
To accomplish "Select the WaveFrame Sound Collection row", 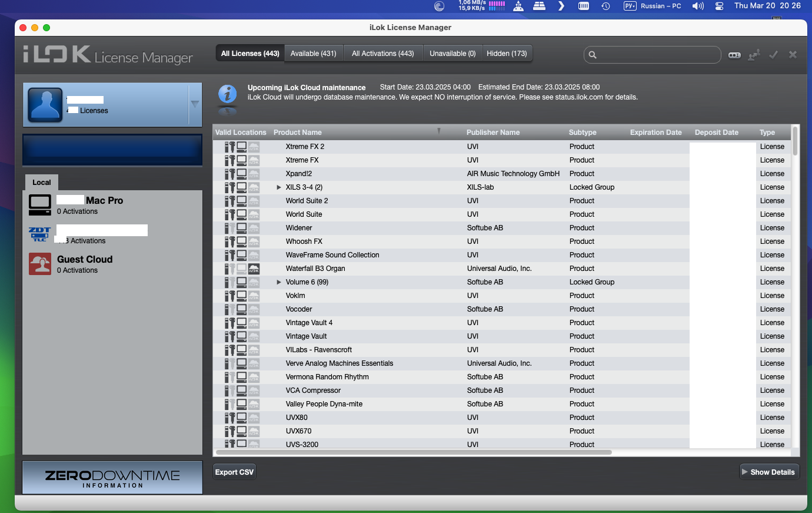I will [x=502, y=255].
